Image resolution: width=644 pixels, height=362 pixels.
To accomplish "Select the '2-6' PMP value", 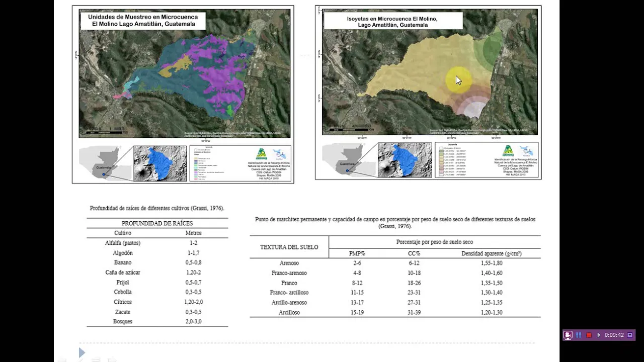I will click(357, 263).
